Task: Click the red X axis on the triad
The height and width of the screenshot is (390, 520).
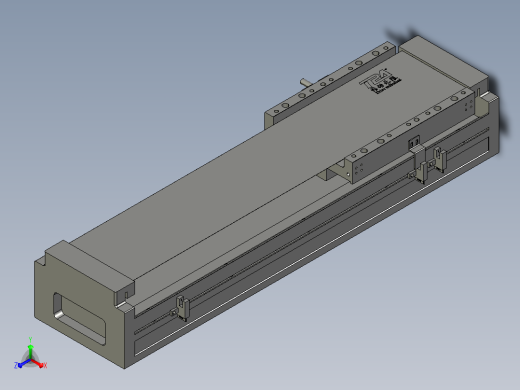Action: pos(39,364)
